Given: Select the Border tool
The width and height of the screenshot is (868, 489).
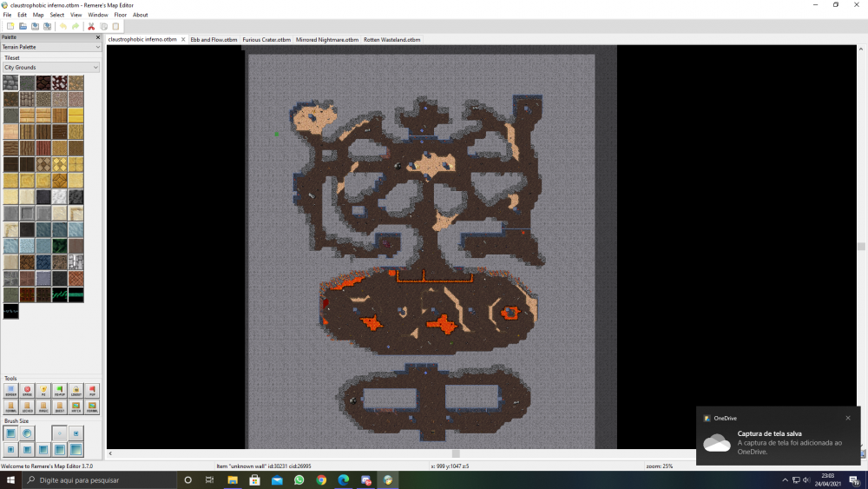Looking at the screenshot, I should point(10,391).
